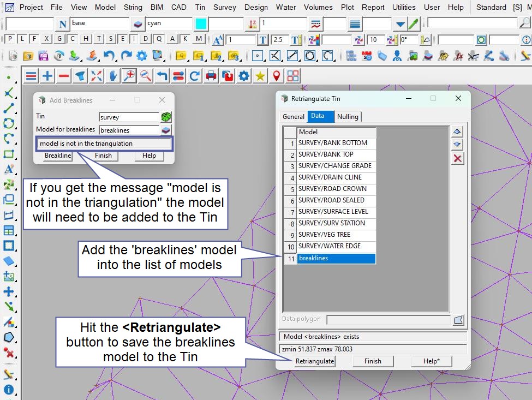Toggle the 'M' snap letter button

click(x=199, y=39)
